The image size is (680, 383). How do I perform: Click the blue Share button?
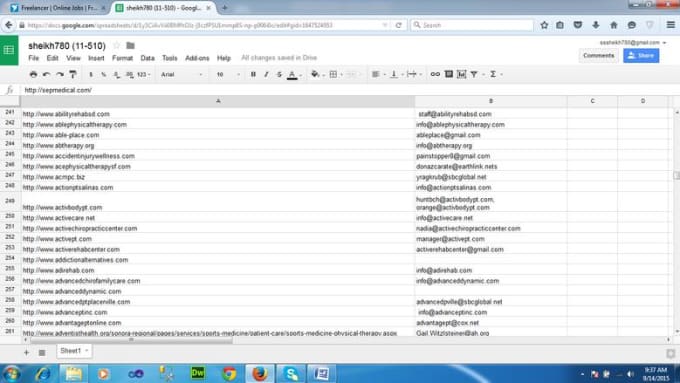click(x=641, y=56)
